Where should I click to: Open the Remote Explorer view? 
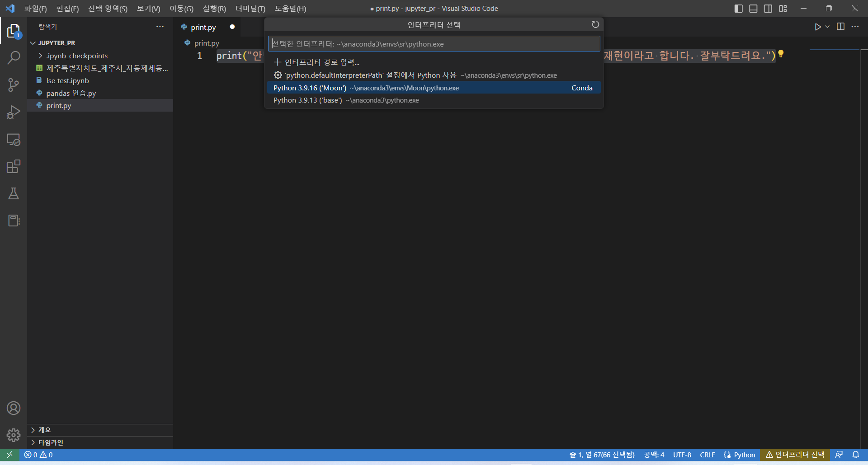pyautogui.click(x=14, y=140)
